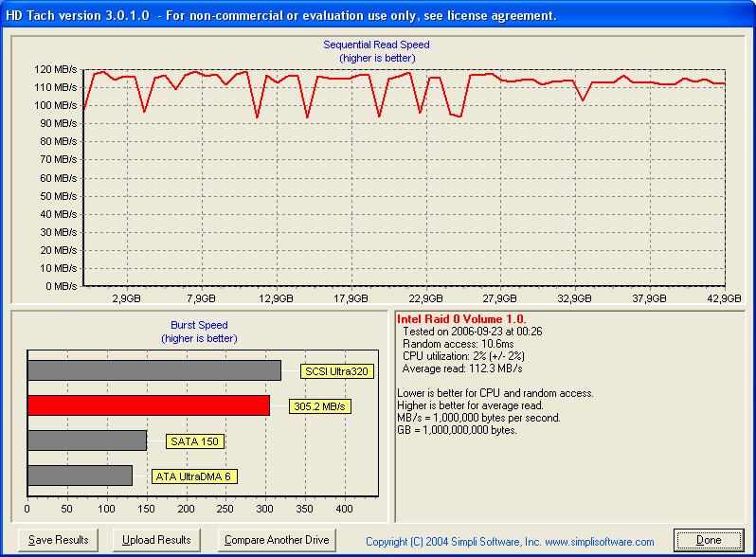Click the gray SCSI Ultra320 bar
Image resolution: width=756 pixels, height=557 pixels.
click(154, 370)
